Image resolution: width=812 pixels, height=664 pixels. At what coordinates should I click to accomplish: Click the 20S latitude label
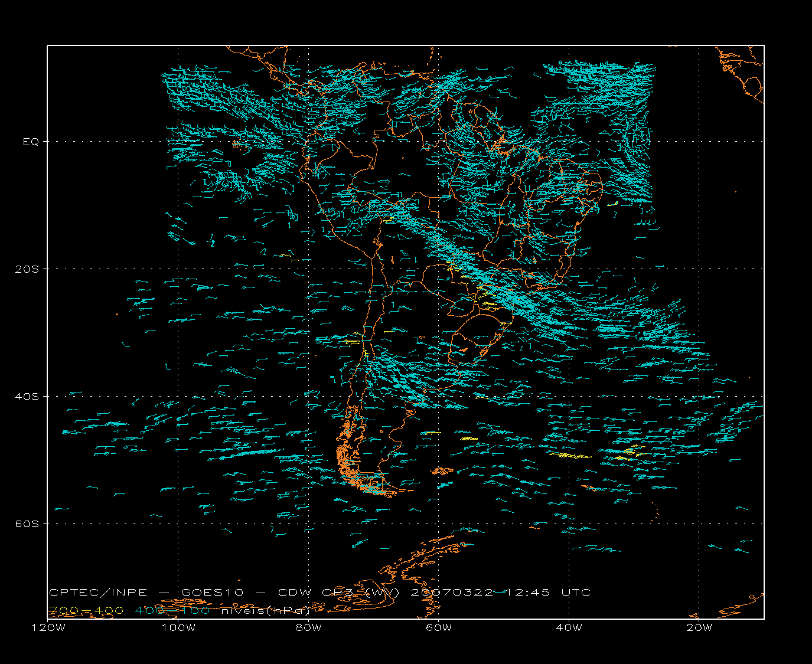coord(27,269)
